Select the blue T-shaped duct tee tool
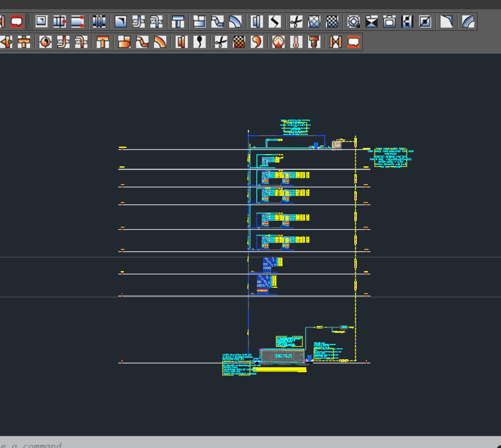Screen dimensions: 501x448 click(x=178, y=22)
